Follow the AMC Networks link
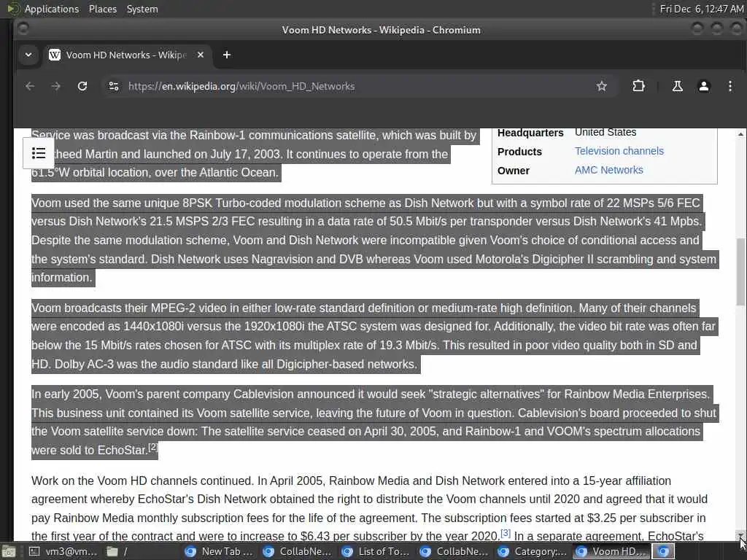The height and width of the screenshot is (560, 747). click(x=608, y=170)
